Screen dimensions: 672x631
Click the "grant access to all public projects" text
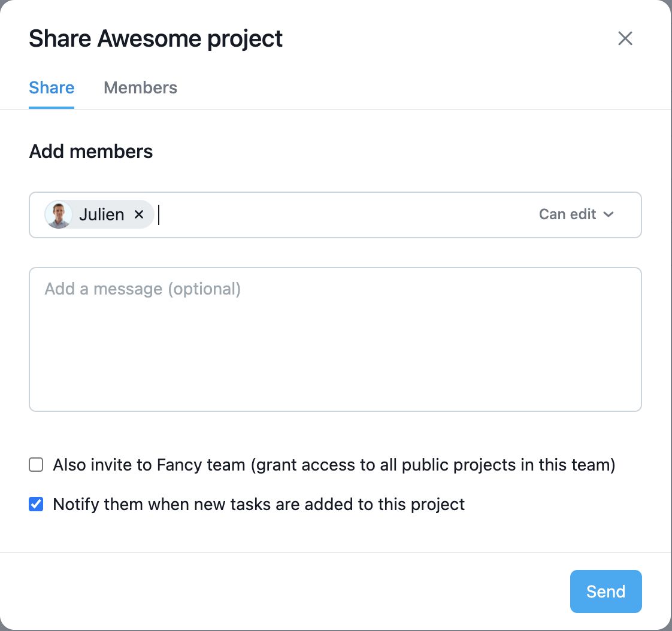(432, 465)
